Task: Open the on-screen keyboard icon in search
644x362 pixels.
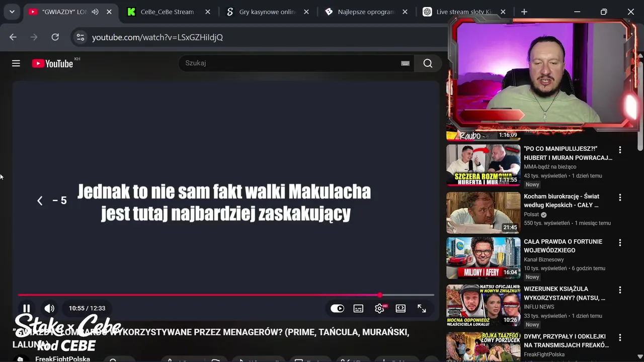Action: 406,63
